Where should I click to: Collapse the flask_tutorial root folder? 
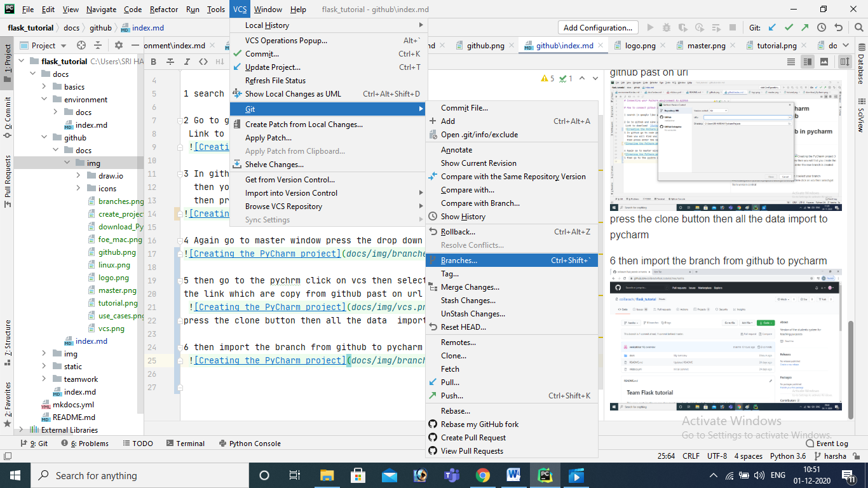(21, 62)
